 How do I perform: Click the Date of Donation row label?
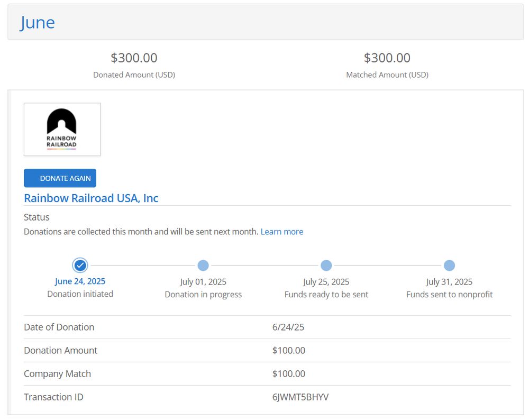pyautogui.click(x=59, y=327)
